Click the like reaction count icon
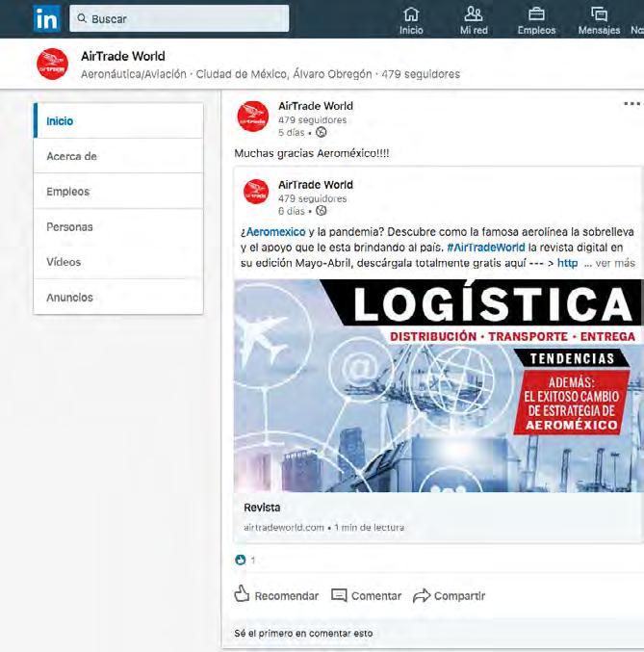Screen dimensions: 644x652 point(241,561)
